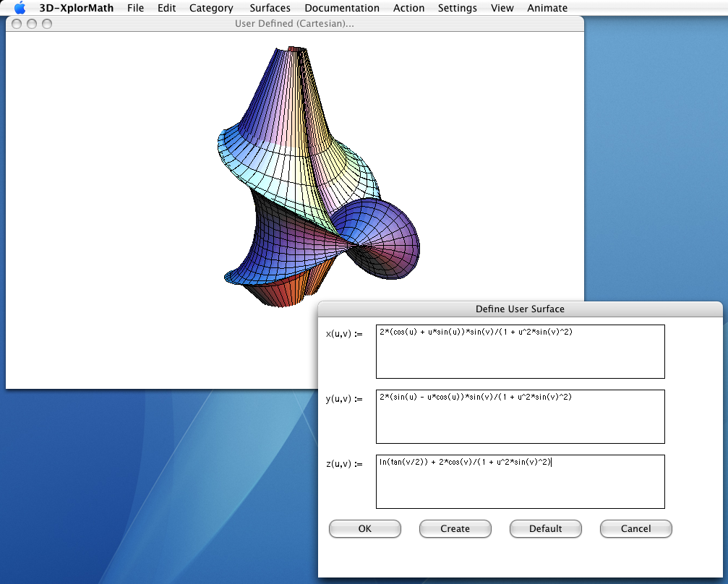
Task: Click the z(u,v) := label
Action: 344,464
